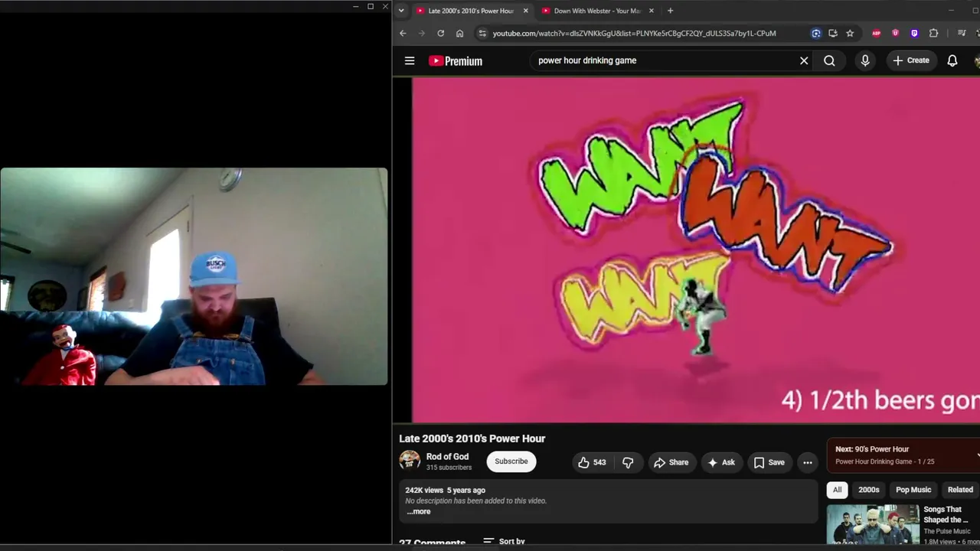980x551 pixels.
Task: Select the Related filter chip
Action: (x=960, y=490)
